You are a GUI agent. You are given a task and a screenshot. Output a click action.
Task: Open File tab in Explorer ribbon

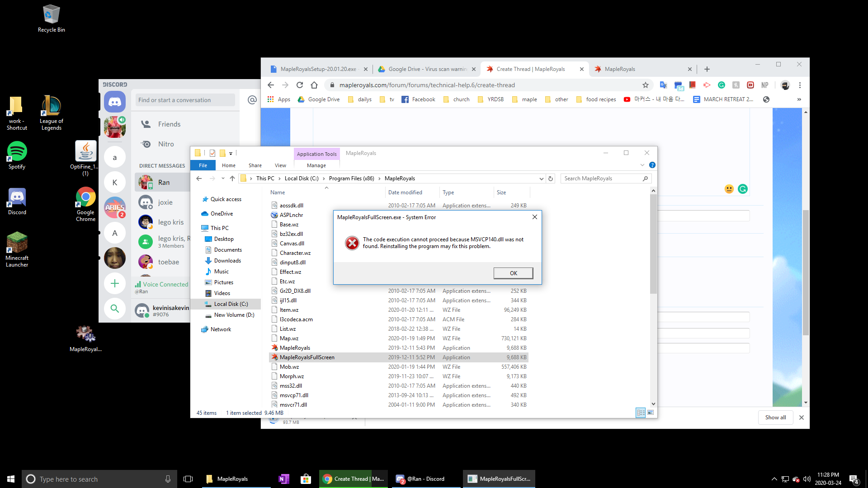(203, 165)
